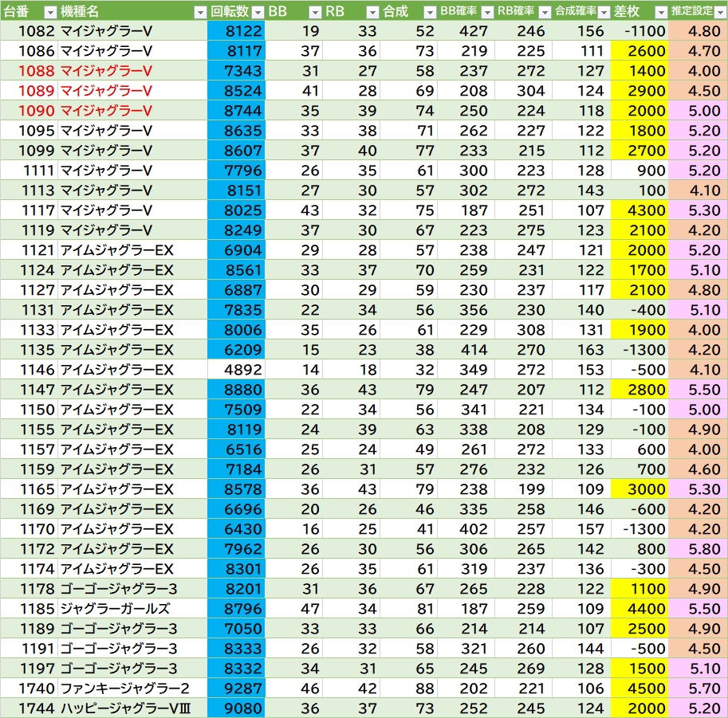Select the yellow 差枚 cell 2700

pos(639,151)
